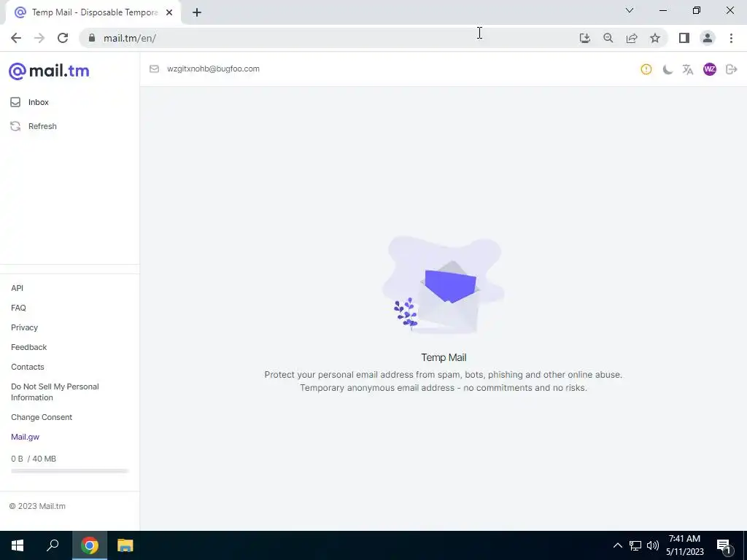Viewport: 747px width, 560px height.
Task: Open the taskbar clock and date
Action: coord(684,545)
